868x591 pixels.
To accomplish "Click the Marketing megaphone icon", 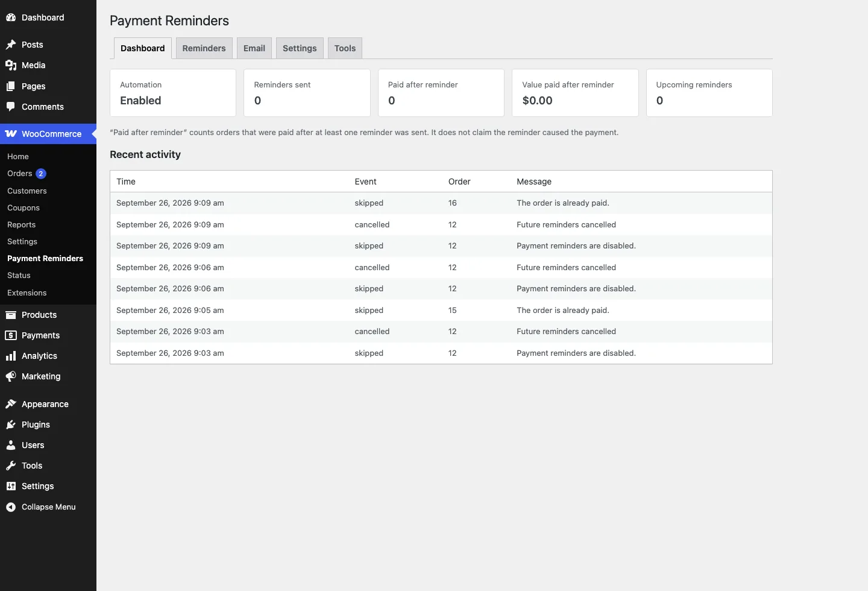I will (x=11, y=376).
